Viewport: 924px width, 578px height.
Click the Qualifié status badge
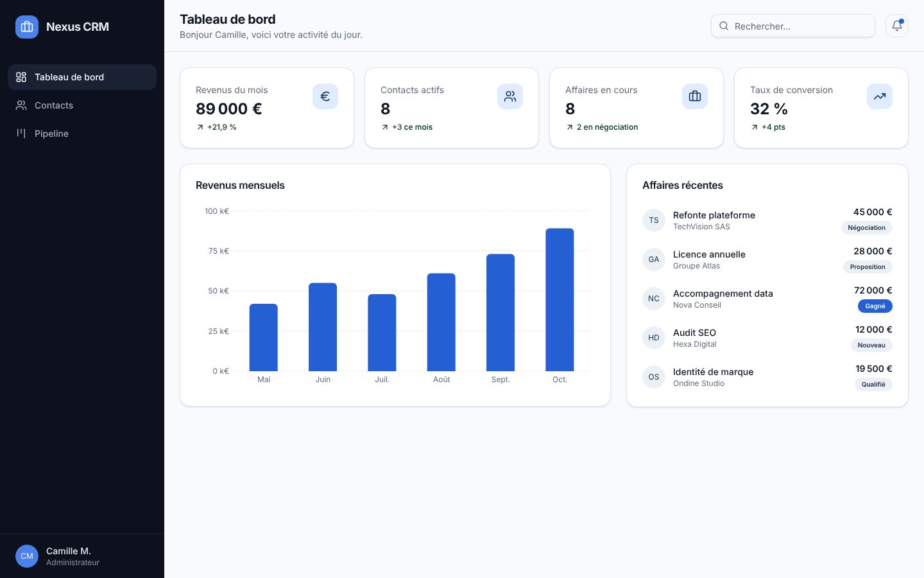(873, 384)
